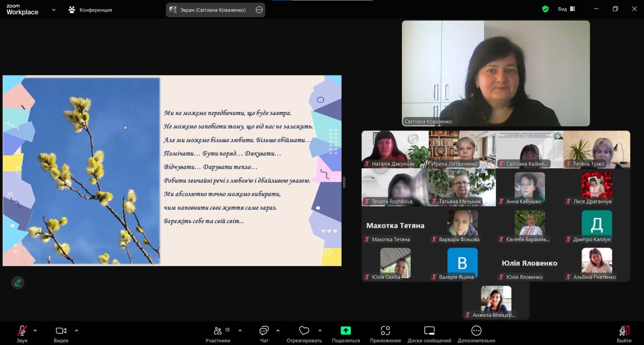Open the Участники participants panel
The height and width of the screenshot is (345, 644).
218,334
